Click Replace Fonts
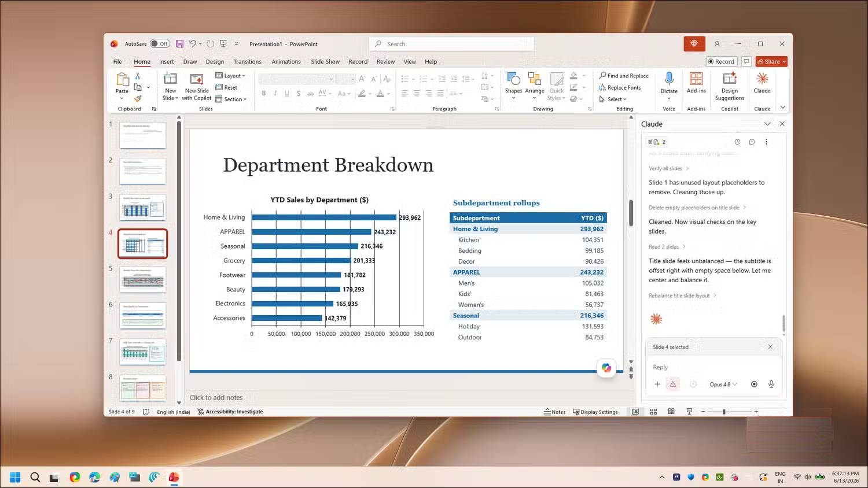The image size is (868, 488). pyautogui.click(x=620, y=87)
